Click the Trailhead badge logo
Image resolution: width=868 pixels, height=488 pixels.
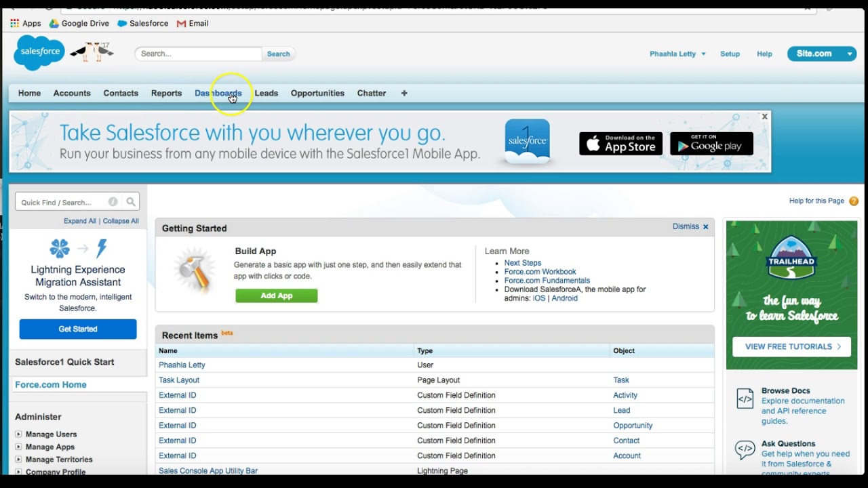[x=791, y=258]
